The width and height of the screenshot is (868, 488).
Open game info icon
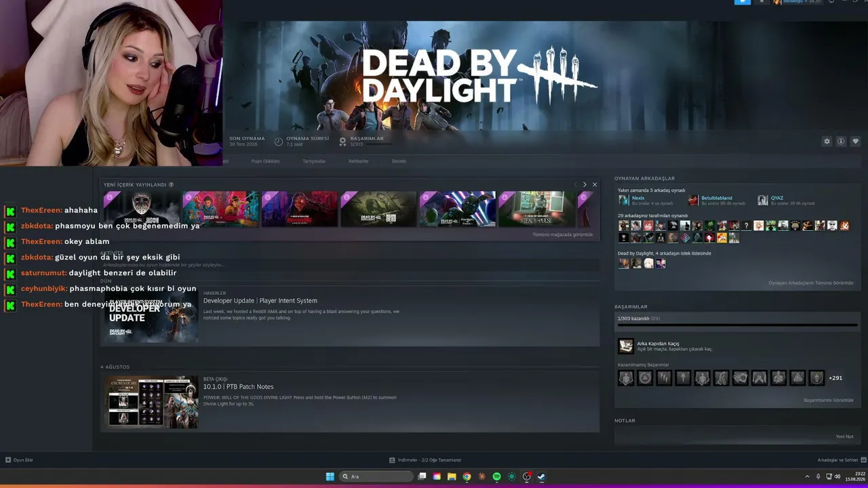(x=841, y=142)
